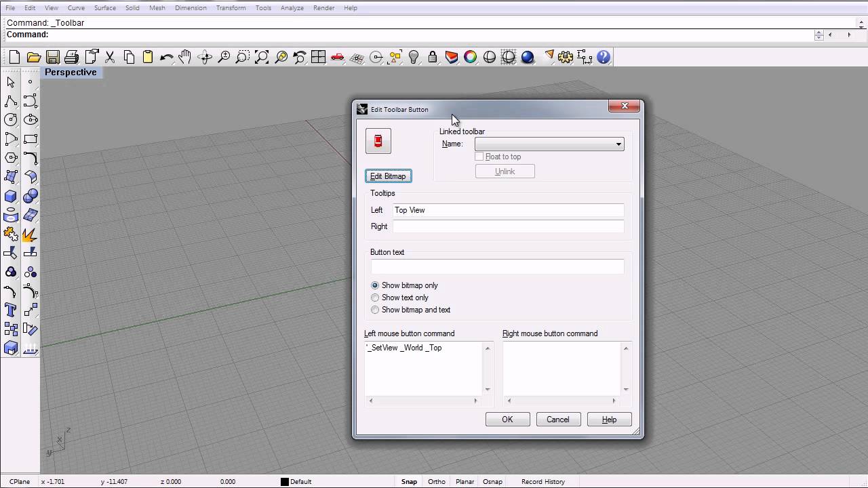Screen dimensions: 868x488
Task: Select the Text object T tool
Action: [11, 310]
